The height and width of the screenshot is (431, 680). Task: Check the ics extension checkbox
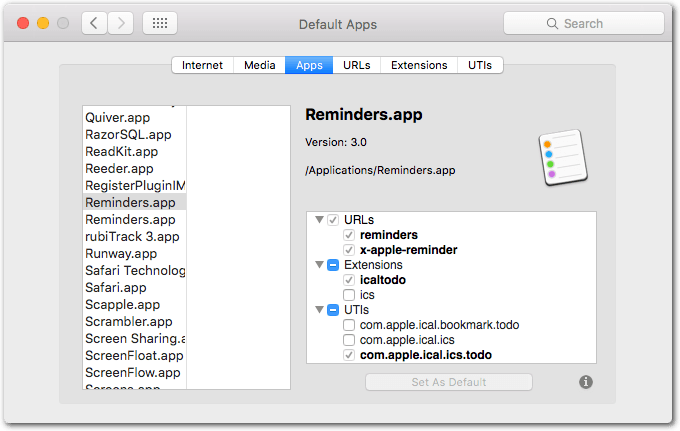tap(349, 295)
